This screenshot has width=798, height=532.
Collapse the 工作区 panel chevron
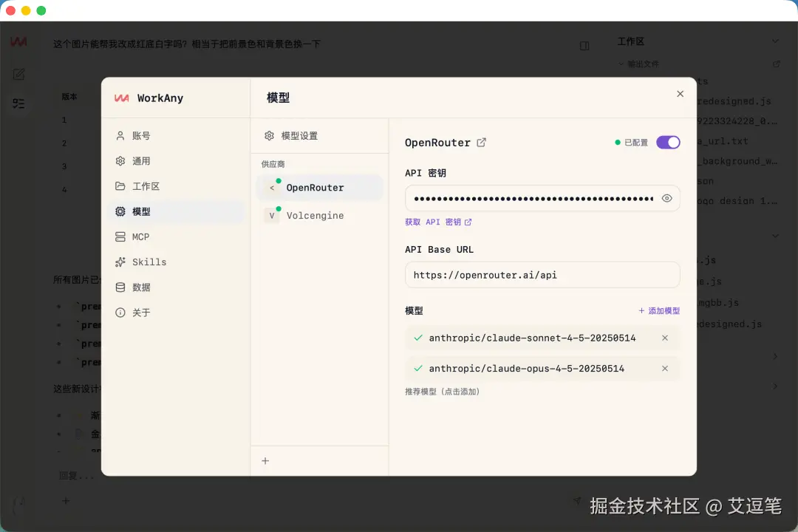[x=775, y=41]
